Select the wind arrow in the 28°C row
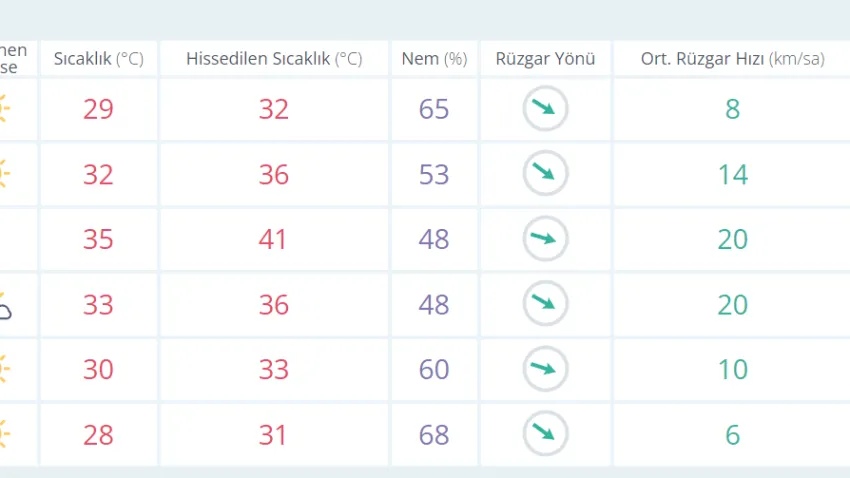This screenshot has height=478, width=850. tap(545, 434)
